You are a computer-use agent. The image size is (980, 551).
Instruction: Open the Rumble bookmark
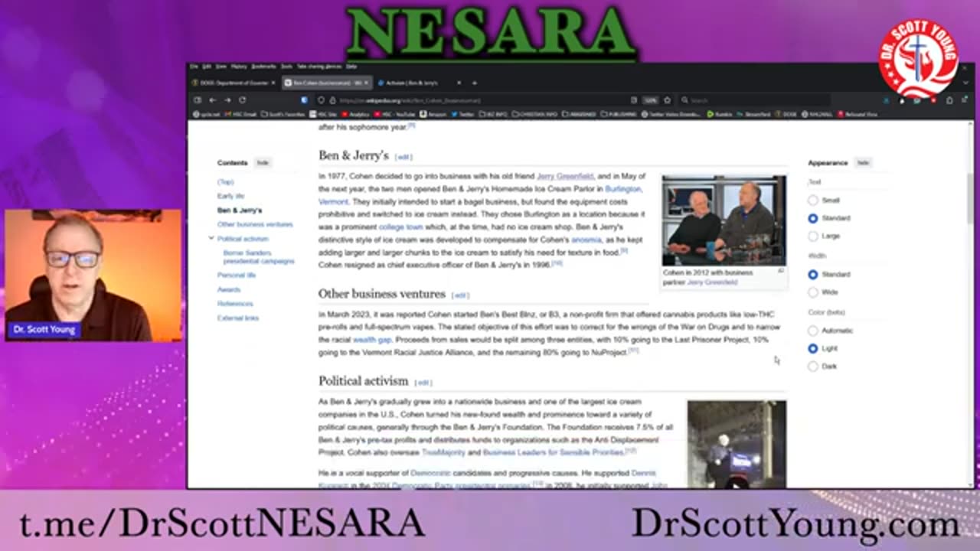tap(719, 114)
